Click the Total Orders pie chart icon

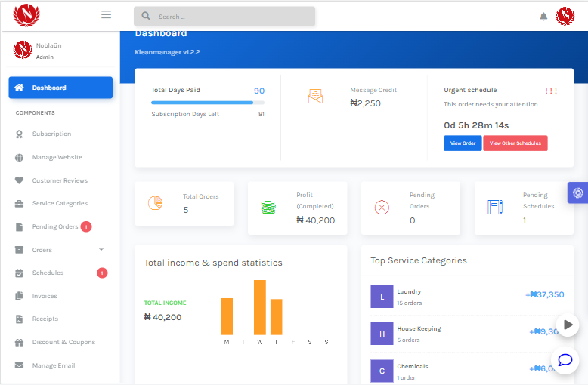point(155,203)
